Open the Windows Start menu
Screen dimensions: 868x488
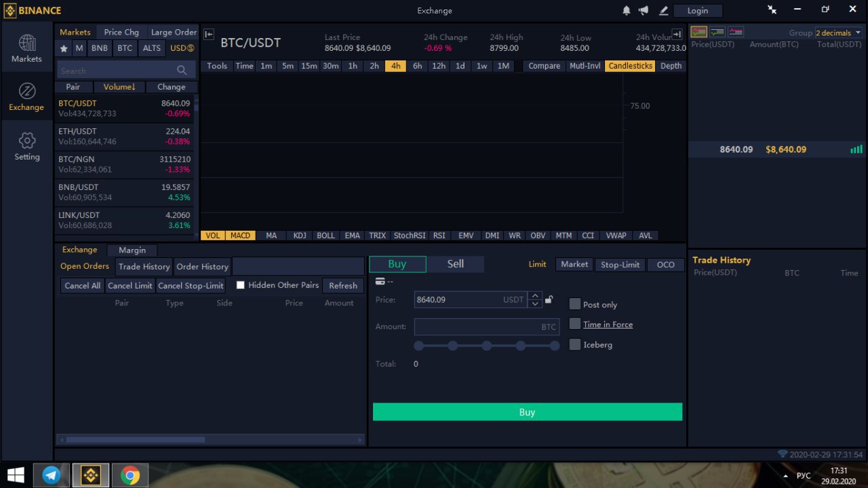(x=16, y=474)
